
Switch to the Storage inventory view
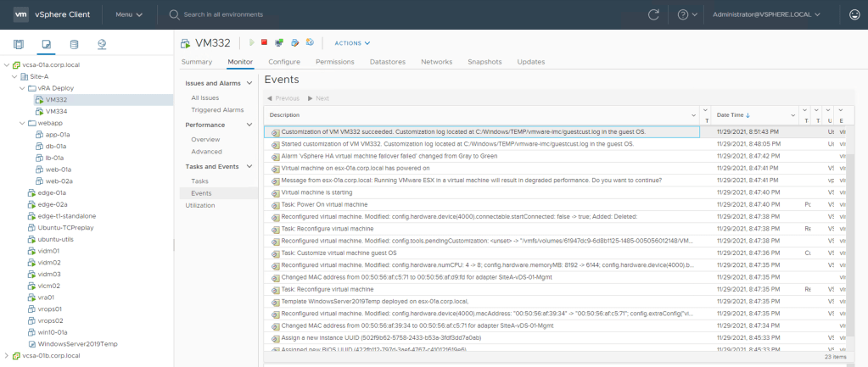pos(74,44)
